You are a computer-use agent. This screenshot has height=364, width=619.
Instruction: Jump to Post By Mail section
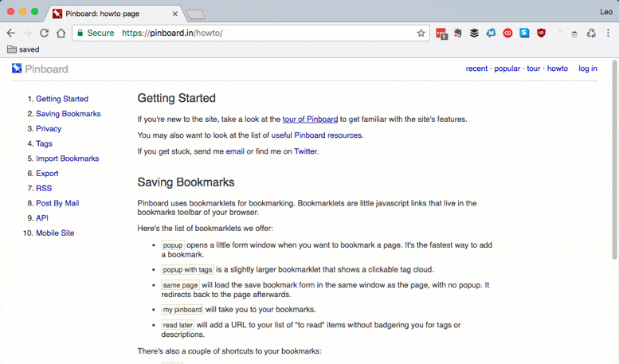[x=57, y=203]
